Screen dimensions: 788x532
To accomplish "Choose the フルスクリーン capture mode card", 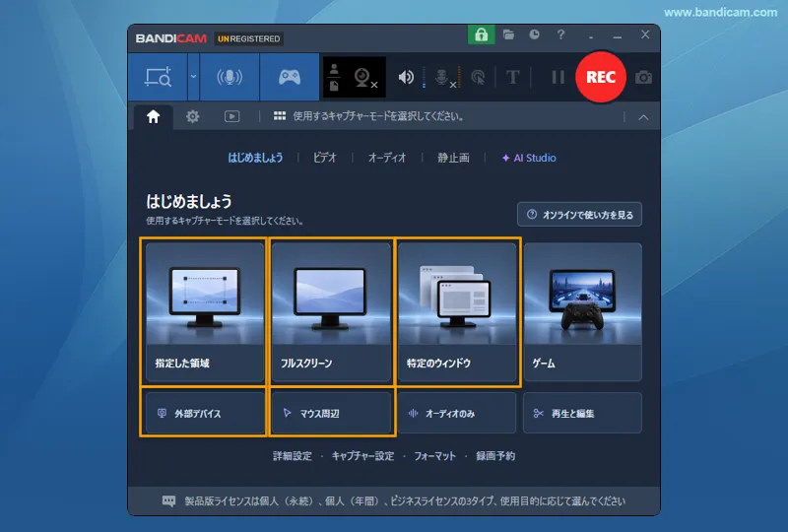I will (331, 311).
